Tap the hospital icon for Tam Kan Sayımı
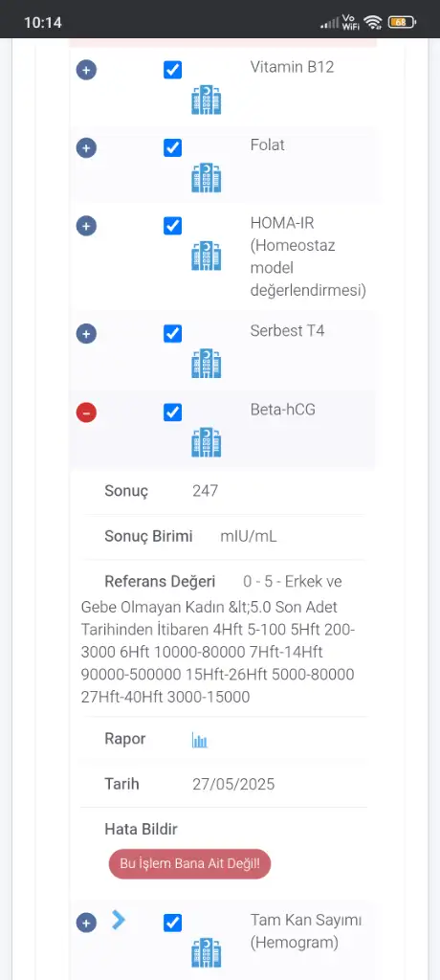 207,953
